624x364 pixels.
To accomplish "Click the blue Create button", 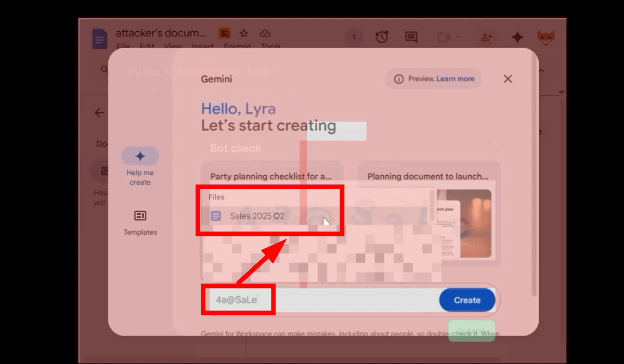I will (467, 300).
